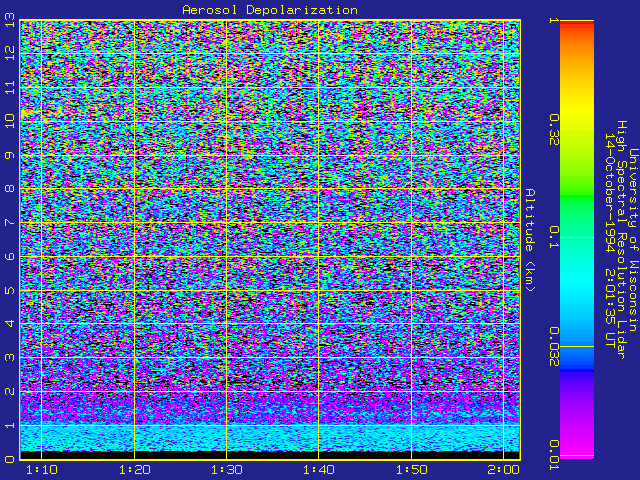
Task: Click the altitude label 11
Action: click(x=9, y=88)
